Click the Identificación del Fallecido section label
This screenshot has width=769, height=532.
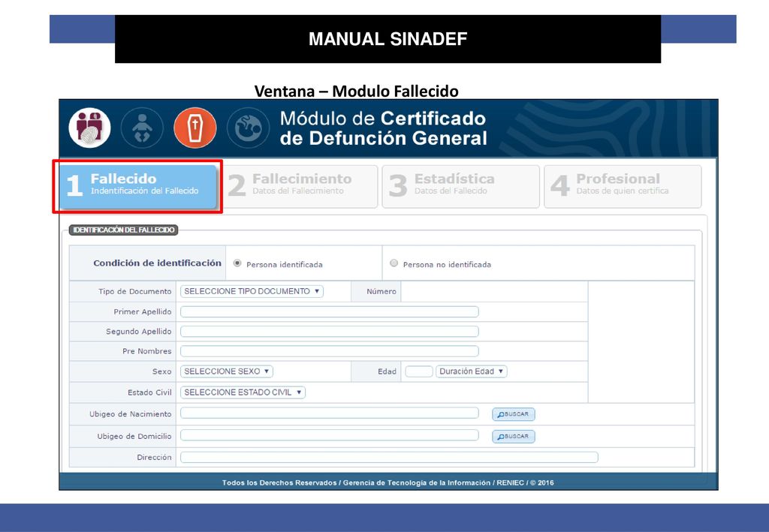(x=124, y=230)
